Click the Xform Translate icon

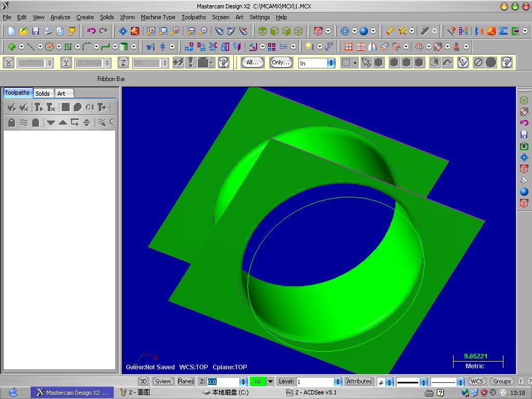point(189,47)
